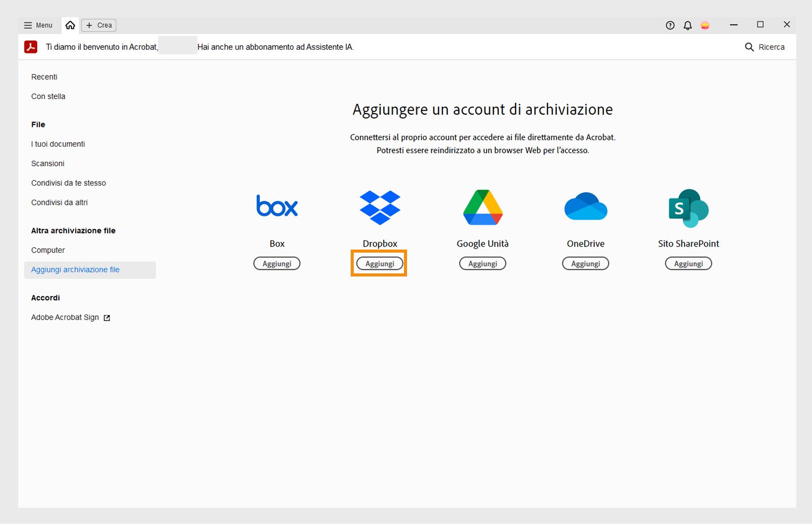
Task: Select Computer under Altra archiviazione file
Action: click(48, 250)
